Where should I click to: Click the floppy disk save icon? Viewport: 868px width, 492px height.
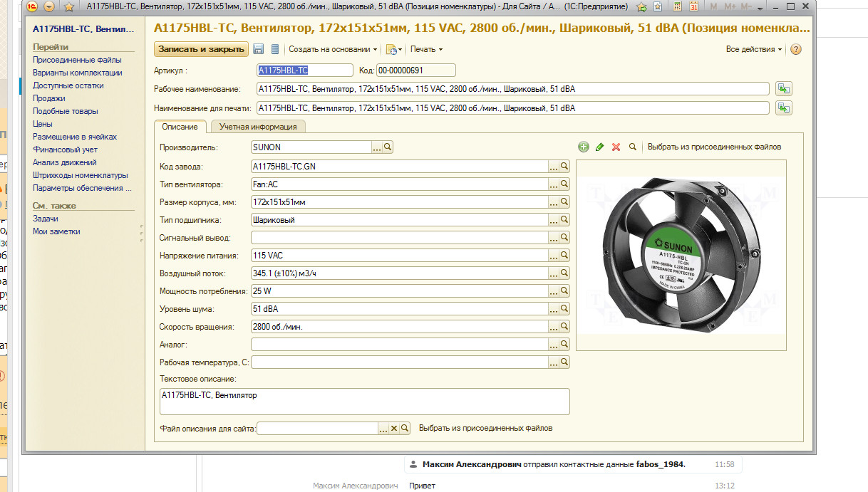click(x=258, y=49)
